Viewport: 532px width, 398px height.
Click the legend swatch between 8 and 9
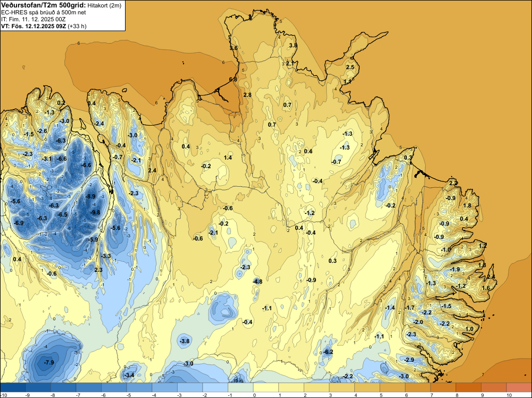tap(468, 387)
